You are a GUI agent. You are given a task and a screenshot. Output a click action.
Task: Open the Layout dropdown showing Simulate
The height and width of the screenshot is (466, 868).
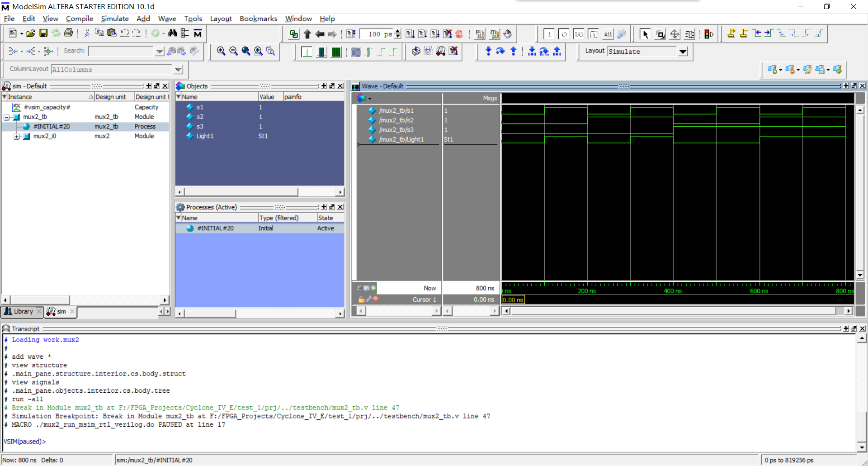coord(683,52)
